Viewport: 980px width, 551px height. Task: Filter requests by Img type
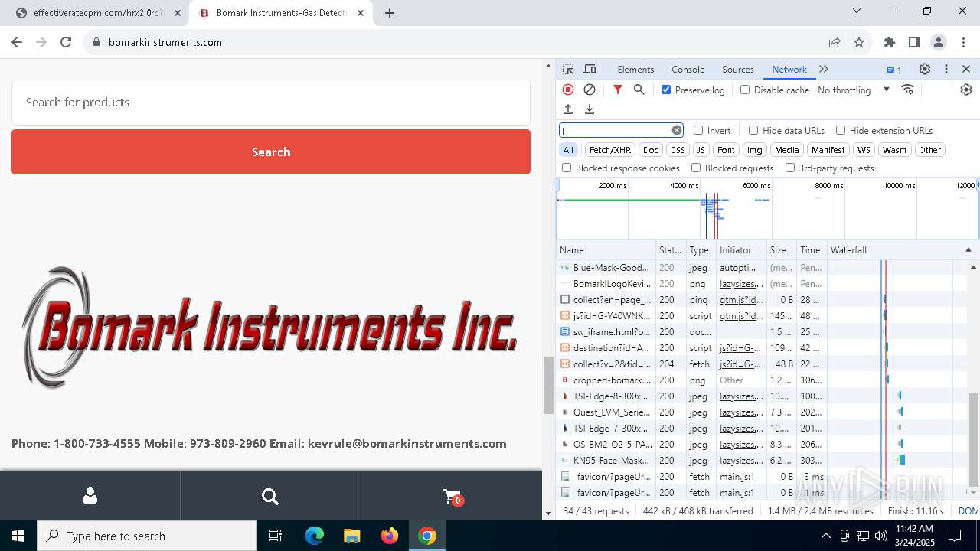point(755,150)
